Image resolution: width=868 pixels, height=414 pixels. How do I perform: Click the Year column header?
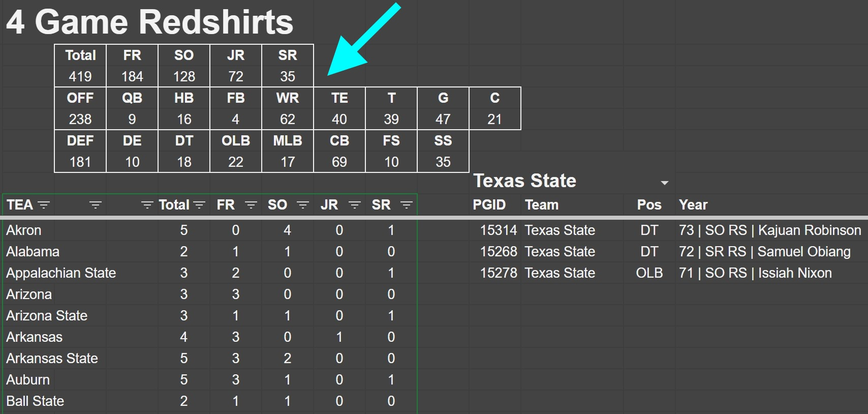tap(693, 205)
